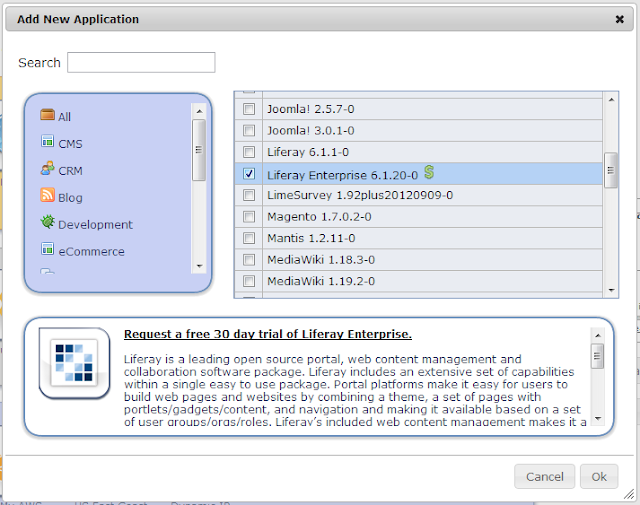Check the Liferay 6.1.1-0 checkbox
Viewport: 640px width, 505px height.
click(249, 152)
